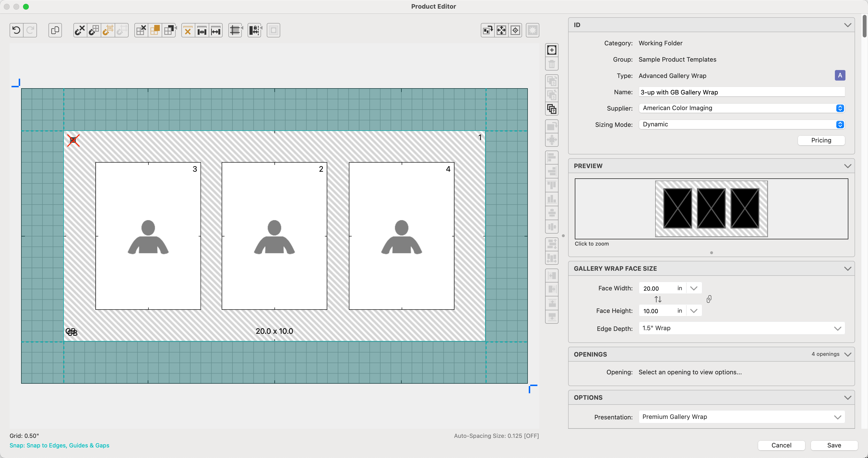The image size is (868, 458).
Task: Toggle the aspect ratio link between face dimensions
Action: click(x=709, y=299)
